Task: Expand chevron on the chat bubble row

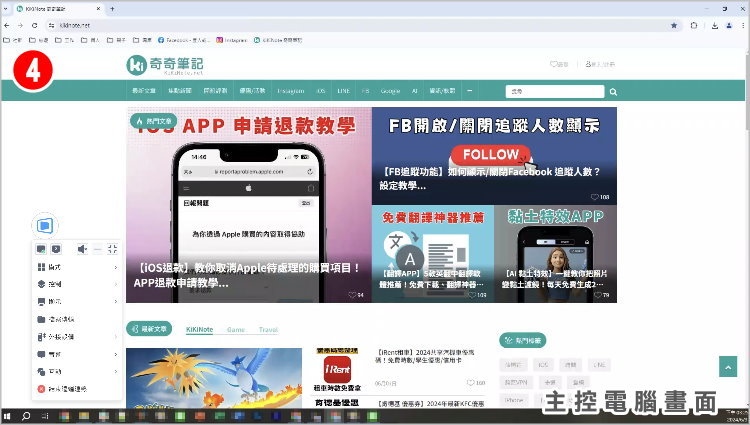Action: point(116,354)
